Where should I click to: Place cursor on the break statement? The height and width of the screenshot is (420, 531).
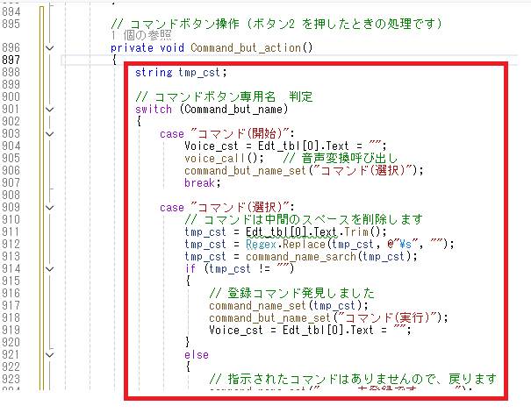point(201,182)
